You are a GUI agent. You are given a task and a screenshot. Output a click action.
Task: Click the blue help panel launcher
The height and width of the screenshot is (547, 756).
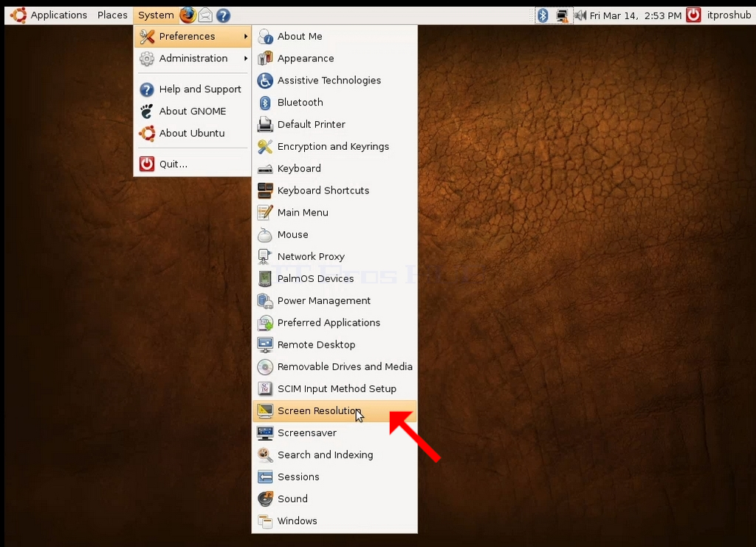coord(223,16)
